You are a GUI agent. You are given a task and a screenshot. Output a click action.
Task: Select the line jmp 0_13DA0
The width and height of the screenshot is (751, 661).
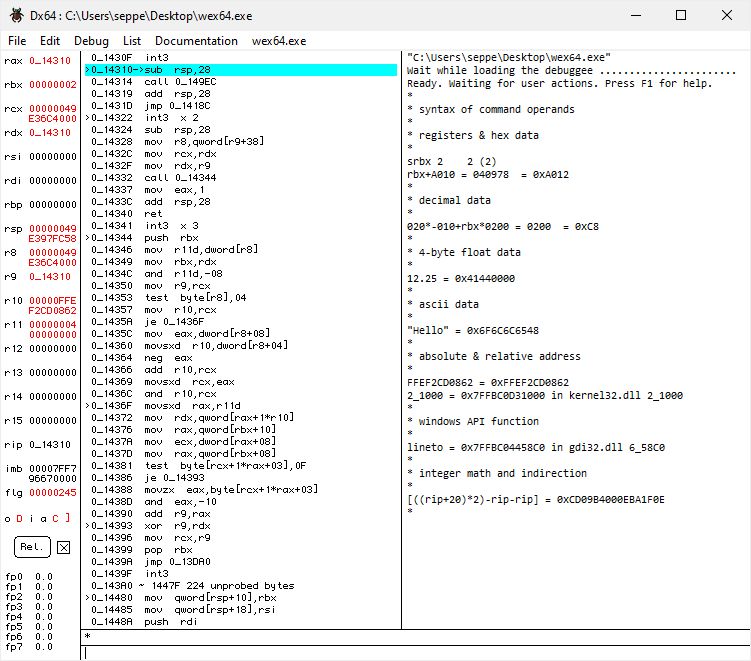click(150, 562)
